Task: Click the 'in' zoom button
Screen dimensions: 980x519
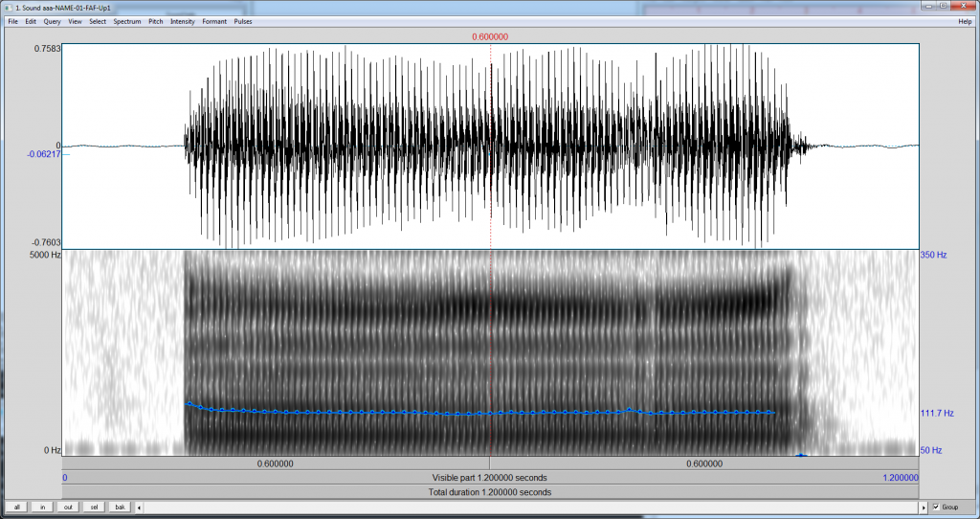Action: (42, 508)
